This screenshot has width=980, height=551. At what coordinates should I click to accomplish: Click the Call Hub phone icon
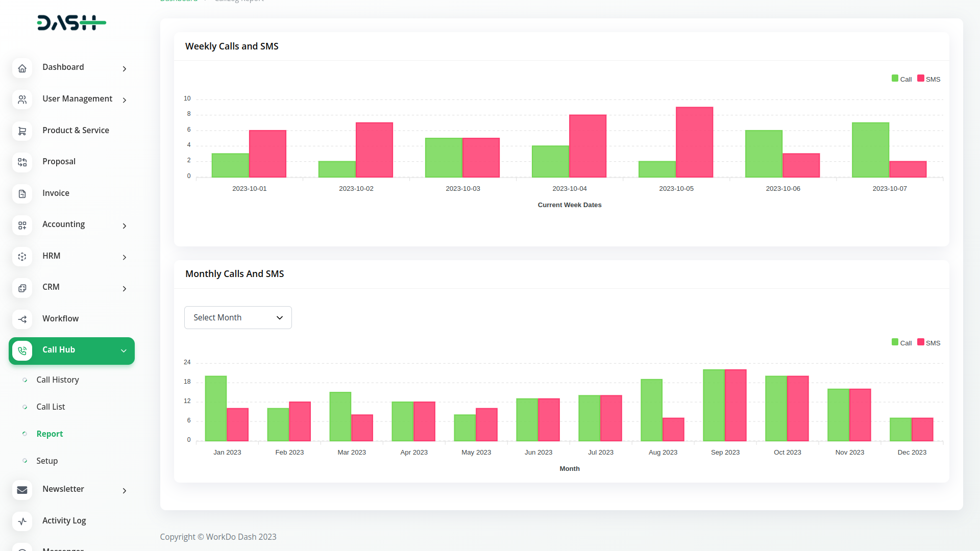[x=22, y=350]
